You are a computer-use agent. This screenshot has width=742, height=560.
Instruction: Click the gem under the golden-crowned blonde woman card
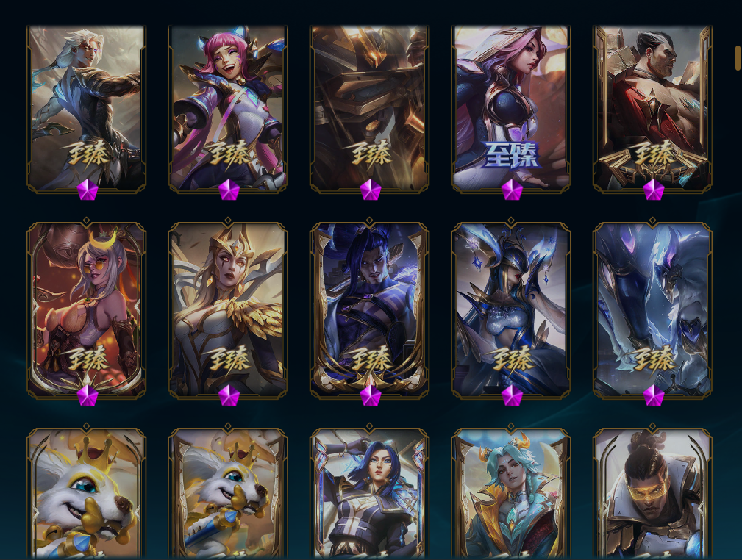click(229, 396)
